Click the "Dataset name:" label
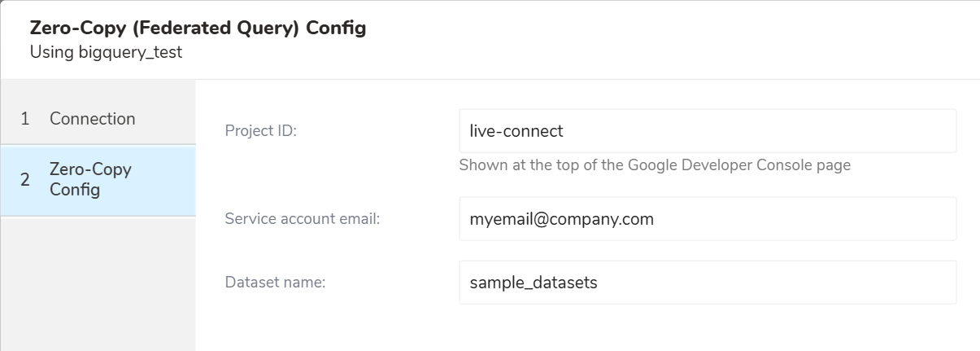Viewport: 980px width, 351px height. pyautogui.click(x=274, y=283)
